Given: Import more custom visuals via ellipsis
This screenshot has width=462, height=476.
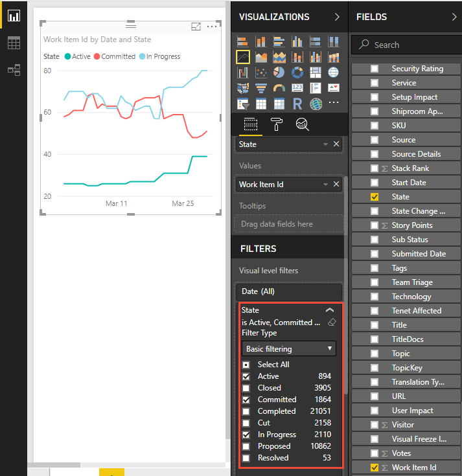Looking at the screenshot, I should tap(334, 102).
